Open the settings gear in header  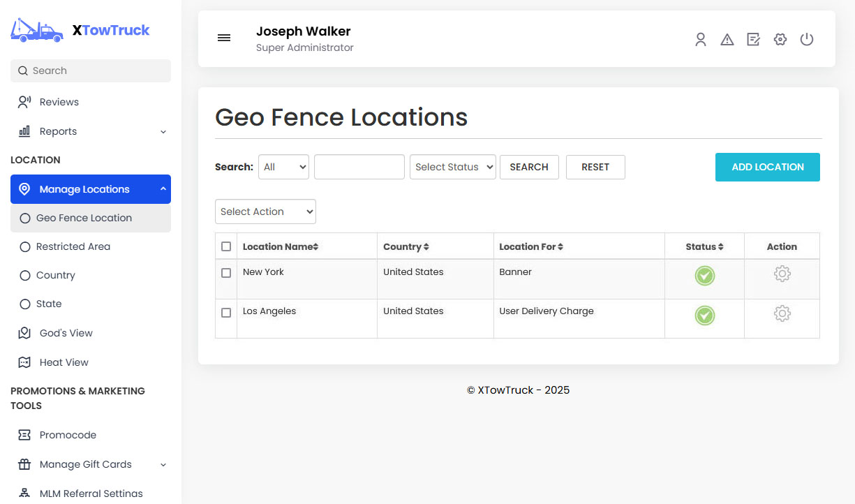coord(780,40)
